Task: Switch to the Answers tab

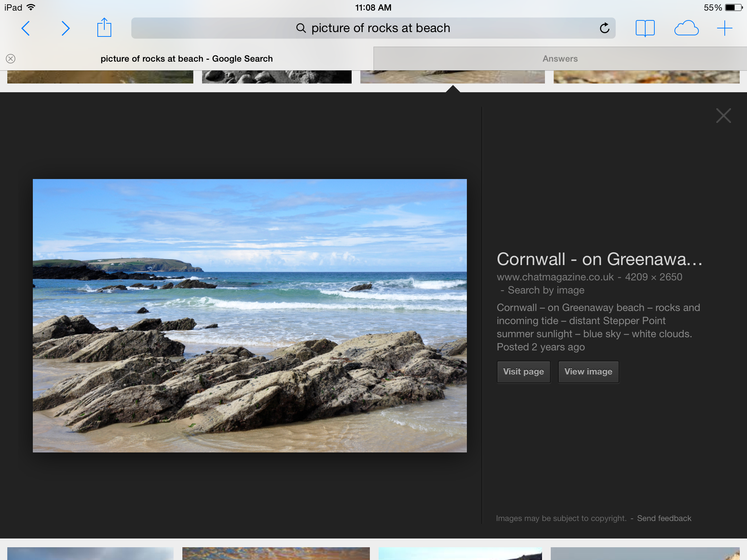Action: pyautogui.click(x=560, y=59)
